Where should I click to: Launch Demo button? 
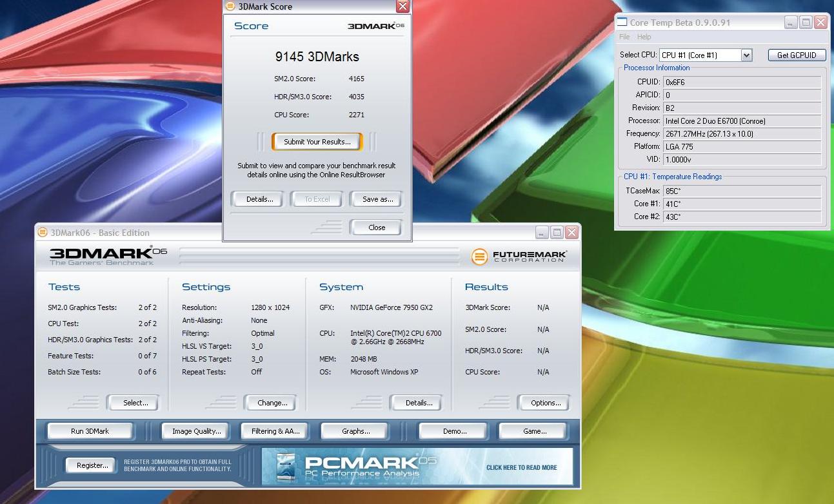tap(455, 431)
